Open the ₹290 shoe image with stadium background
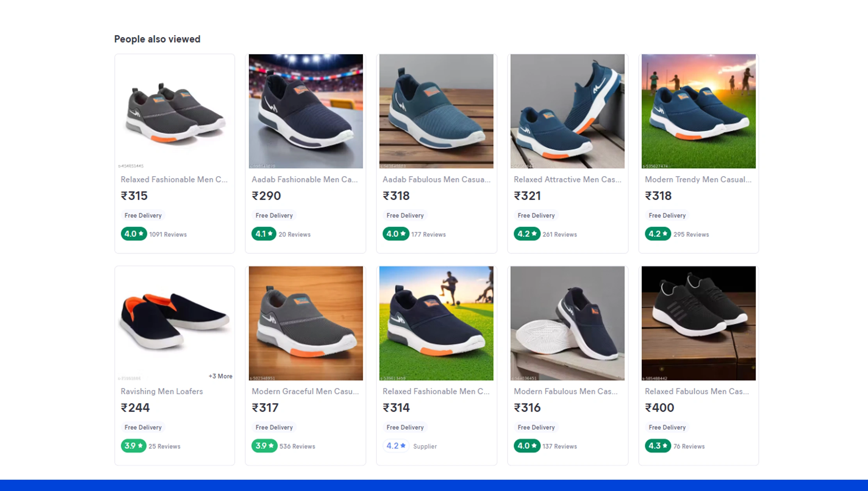Viewport: 868px width, 491px height. [x=306, y=111]
